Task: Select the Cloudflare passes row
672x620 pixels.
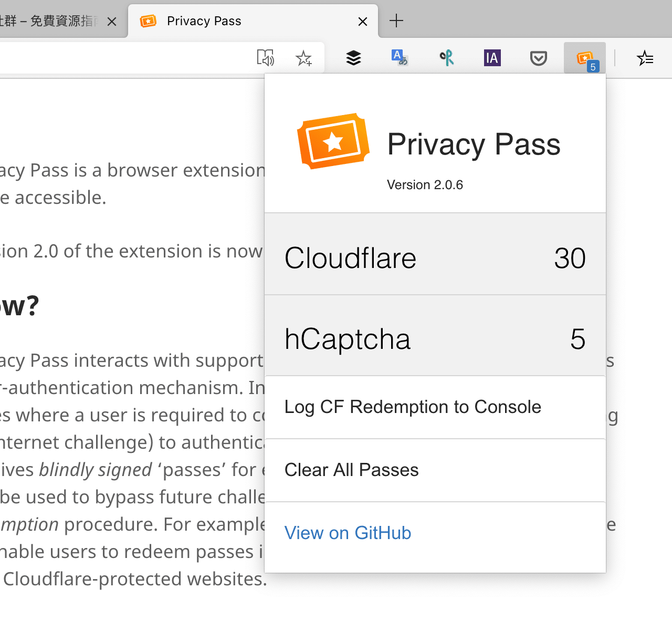Action: pyautogui.click(x=435, y=257)
